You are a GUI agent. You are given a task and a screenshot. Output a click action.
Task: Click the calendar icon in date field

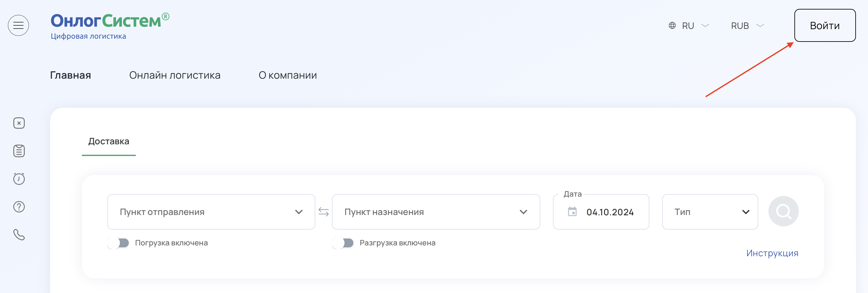[x=572, y=212]
